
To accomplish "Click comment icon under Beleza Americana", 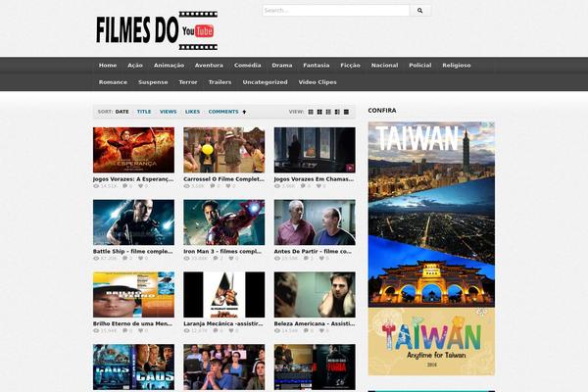I will point(306,330).
